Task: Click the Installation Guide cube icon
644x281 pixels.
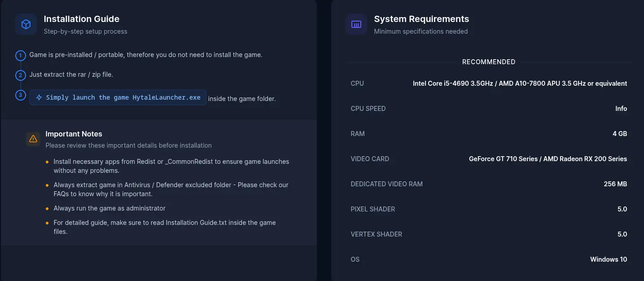Action: click(26, 24)
